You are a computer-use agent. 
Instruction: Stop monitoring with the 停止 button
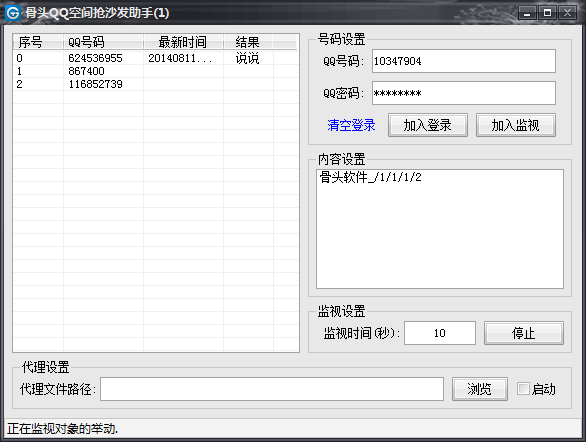(524, 333)
